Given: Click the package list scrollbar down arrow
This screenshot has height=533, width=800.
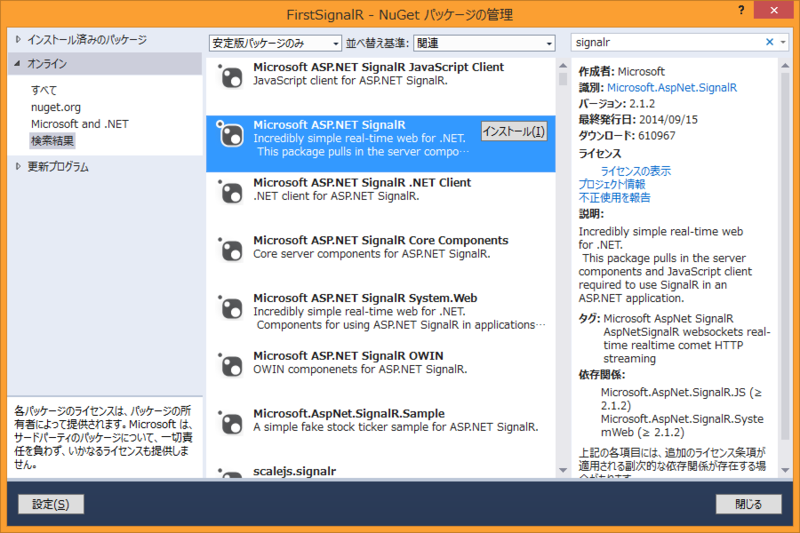Looking at the screenshot, I should pos(563,470).
